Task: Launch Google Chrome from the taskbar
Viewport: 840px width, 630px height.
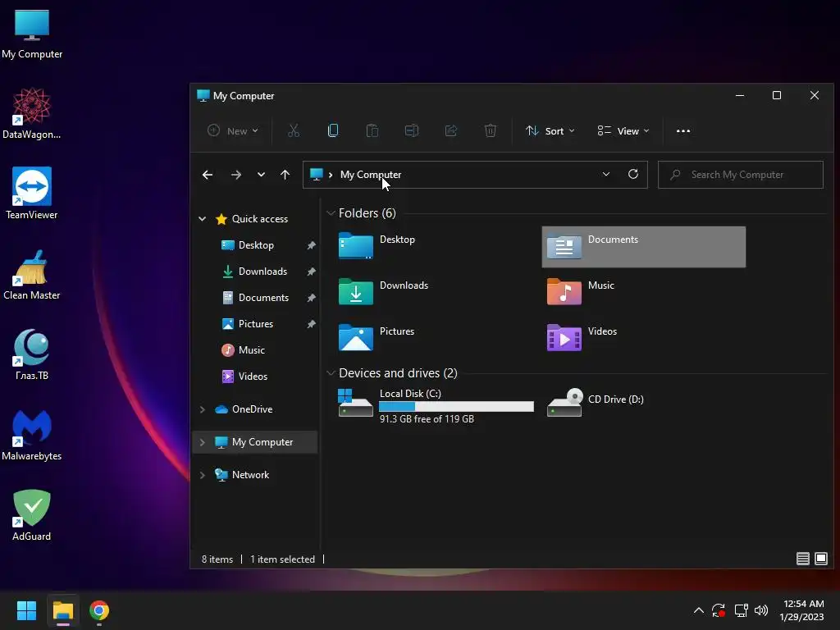Action: point(99,610)
